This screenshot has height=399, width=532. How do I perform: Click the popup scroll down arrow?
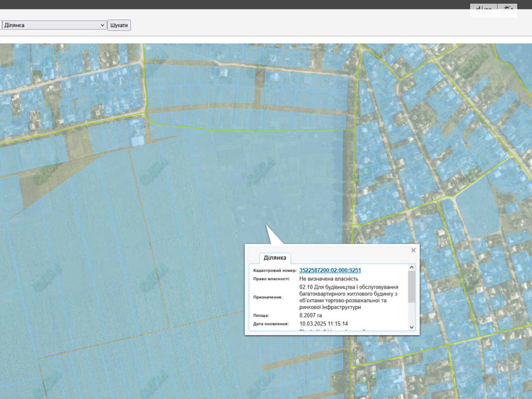coord(411,327)
